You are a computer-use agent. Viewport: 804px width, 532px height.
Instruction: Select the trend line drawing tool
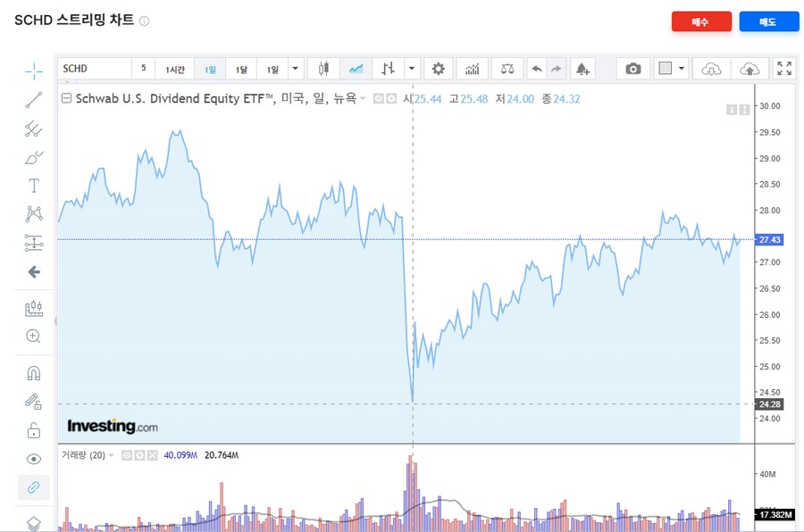click(34, 100)
